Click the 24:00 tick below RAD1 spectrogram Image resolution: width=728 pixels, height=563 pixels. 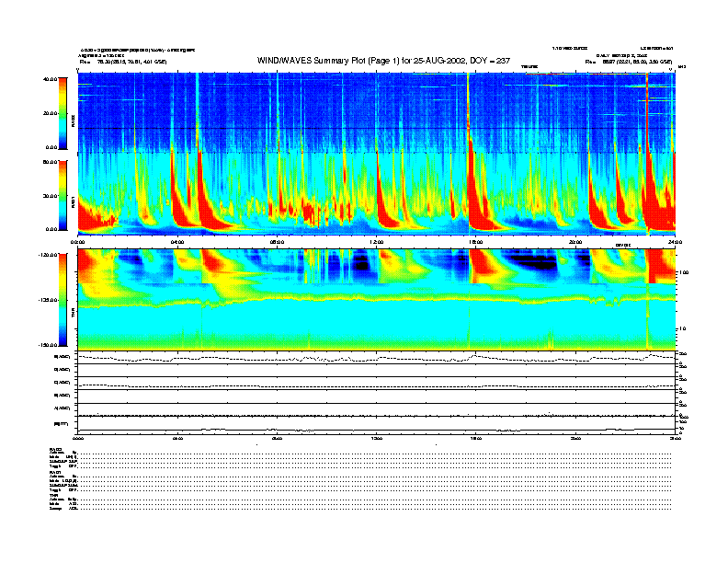pyautogui.click(x=675, y=242)
